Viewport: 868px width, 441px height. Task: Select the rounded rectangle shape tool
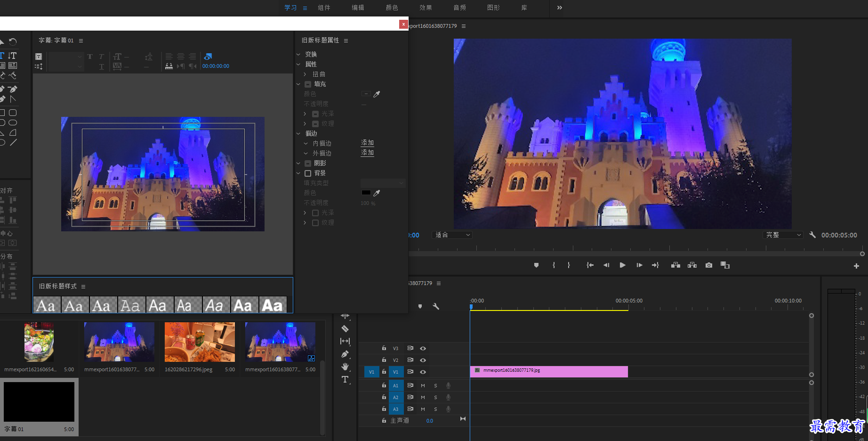click(13, 113)
